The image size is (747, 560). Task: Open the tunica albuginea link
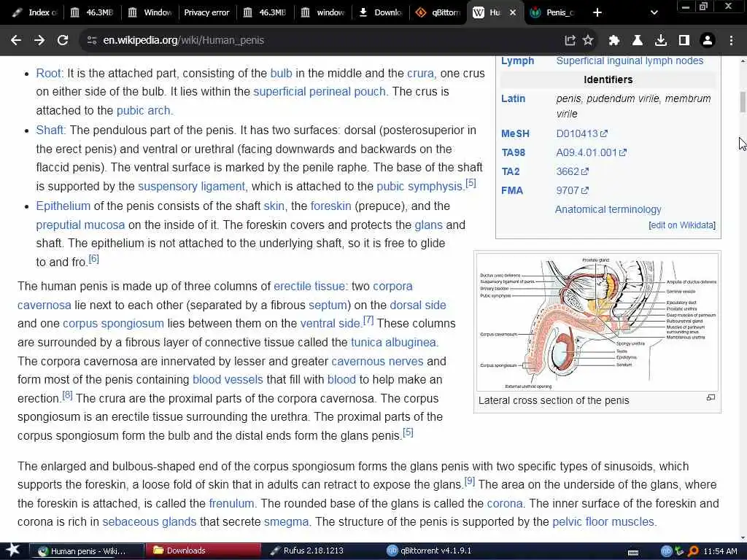(393, 343)
